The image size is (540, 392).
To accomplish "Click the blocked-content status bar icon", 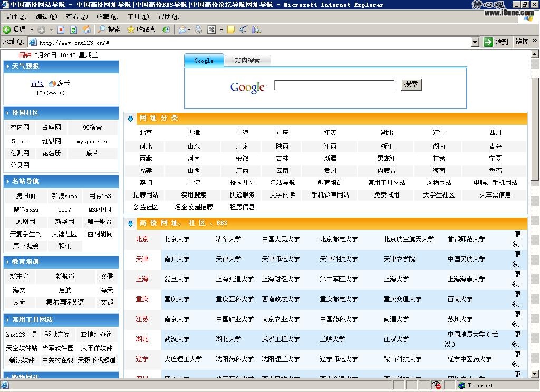I will tap(437, 385).
